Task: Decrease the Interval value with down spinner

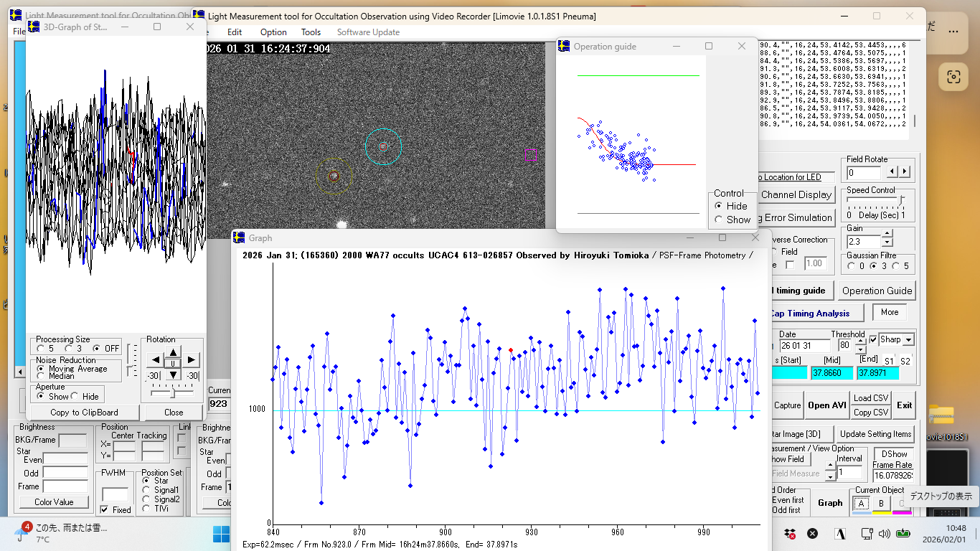Action: 831,477
